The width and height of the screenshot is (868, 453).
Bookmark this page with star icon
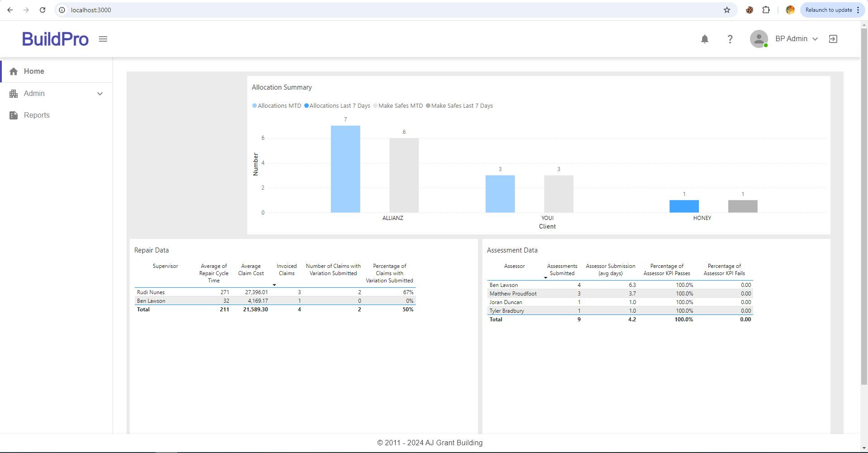point(726,10)
